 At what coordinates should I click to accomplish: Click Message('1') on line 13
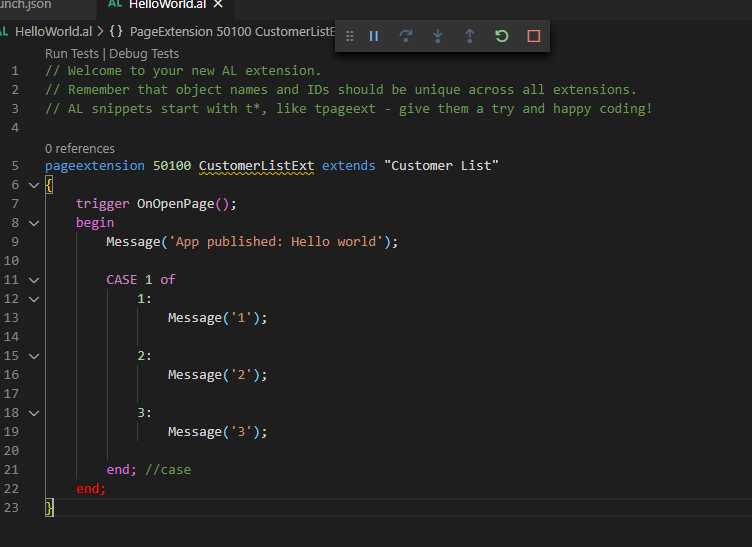tap(217, 318)
